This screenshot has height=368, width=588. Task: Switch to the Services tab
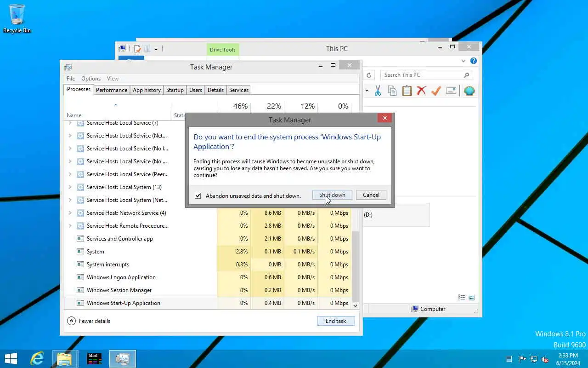click(238, 90)
